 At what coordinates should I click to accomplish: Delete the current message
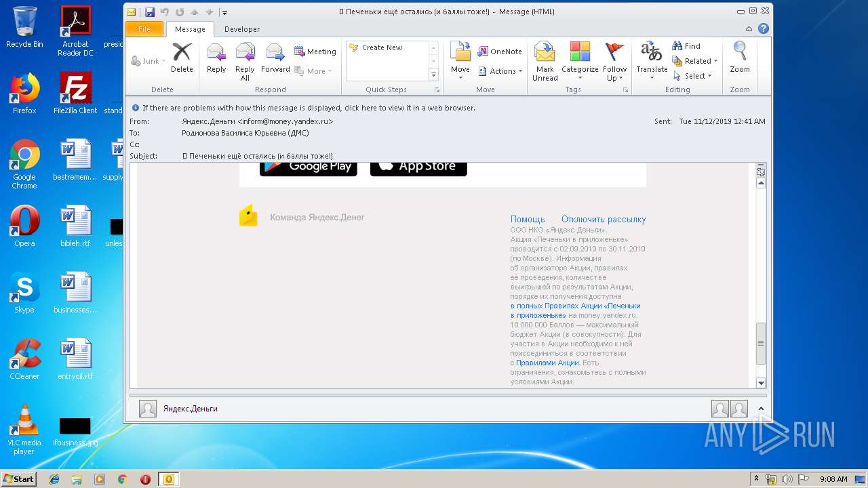click(x=182, y=58)
